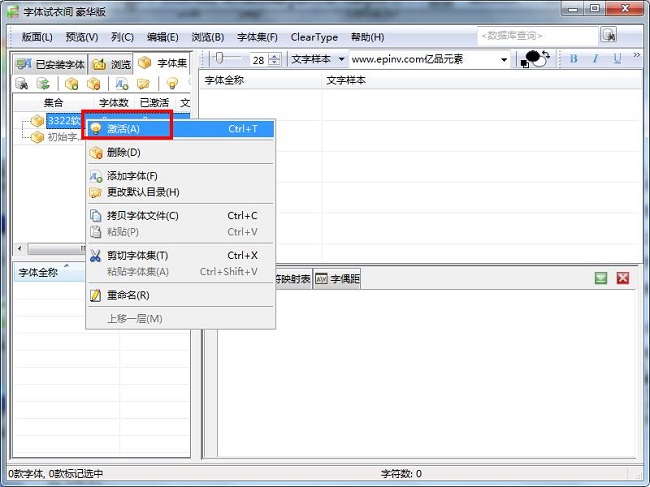Image resolution: width=650 pixels, height=487 pixels.
Task: Increase font size using stepper up arrow
Action: click(275, 56)
